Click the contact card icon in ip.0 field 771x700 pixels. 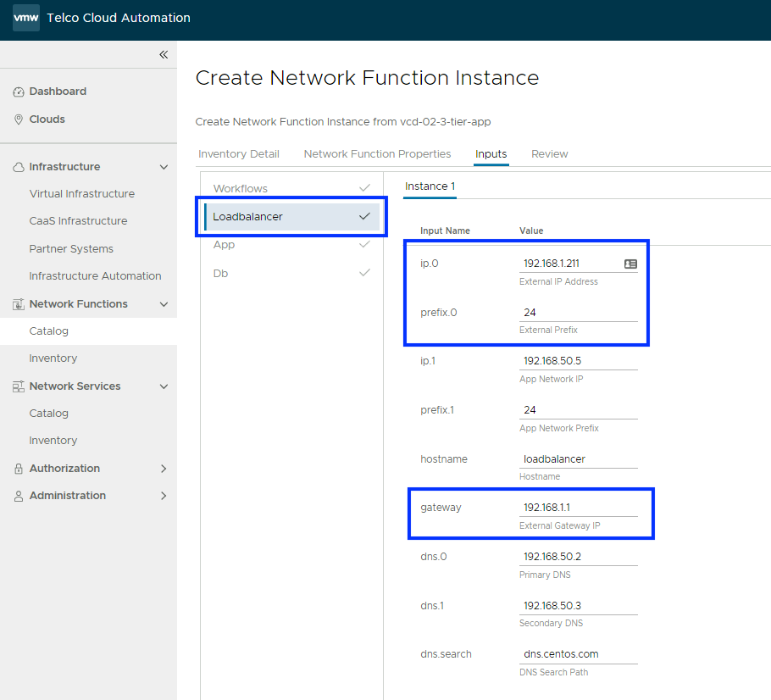coord(630,264)
